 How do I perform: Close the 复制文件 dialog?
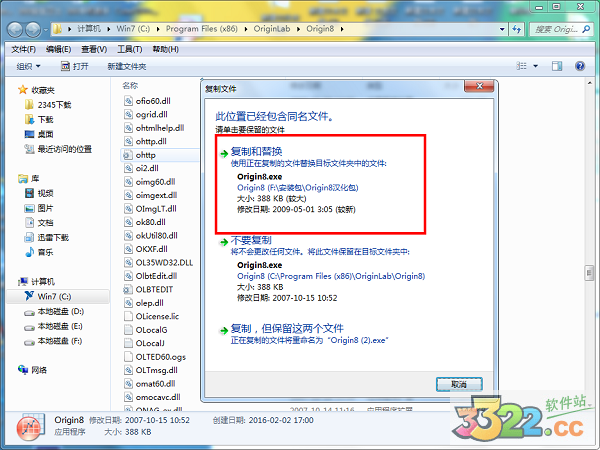click(x=479, y=86)
